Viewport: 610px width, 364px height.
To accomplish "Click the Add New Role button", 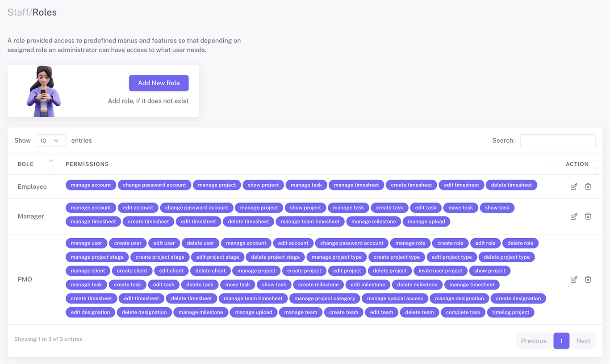I will click(x=159, y=83).
